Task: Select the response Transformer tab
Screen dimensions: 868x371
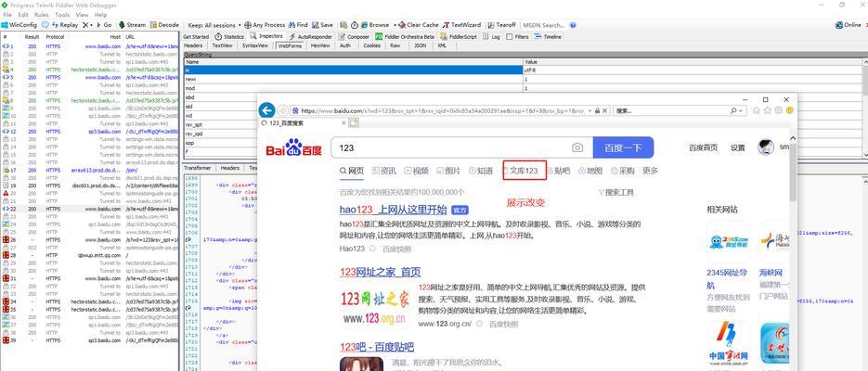Action: tap(197, 168)
